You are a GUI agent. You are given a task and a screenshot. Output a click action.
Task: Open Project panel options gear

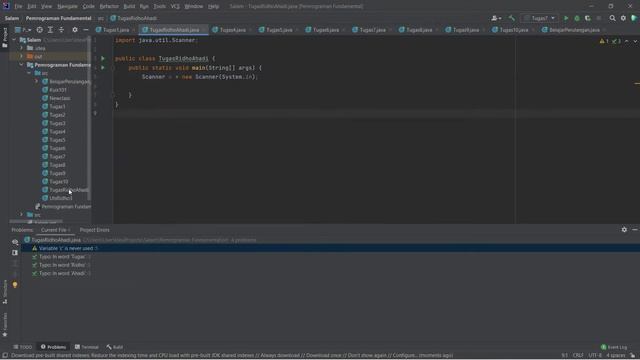coord(75,30)
